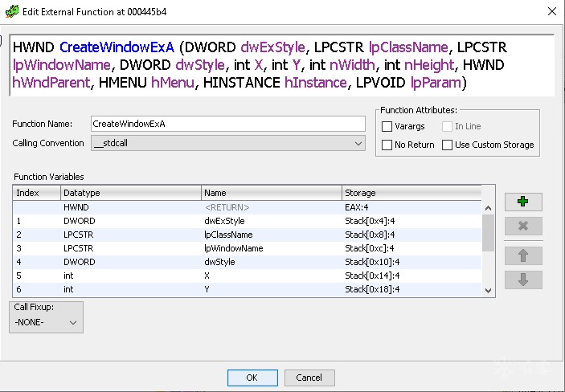Select the X parameter name cell
Image resolution: width=565 pixels, height=392 pixels.
272,276
